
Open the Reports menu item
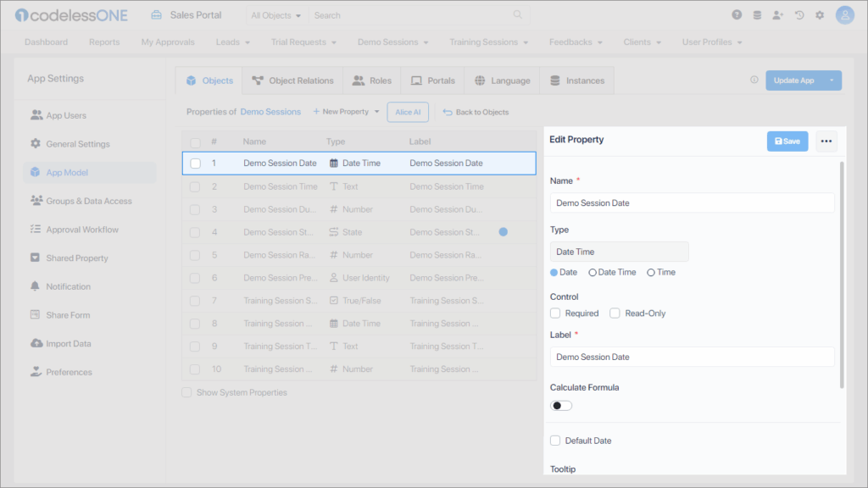[x=104, y=42]
